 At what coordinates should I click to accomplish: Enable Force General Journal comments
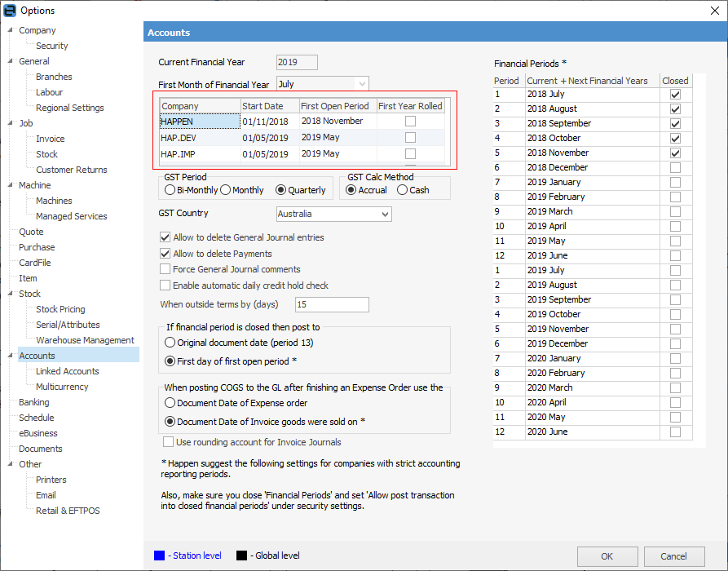(164, 269)
